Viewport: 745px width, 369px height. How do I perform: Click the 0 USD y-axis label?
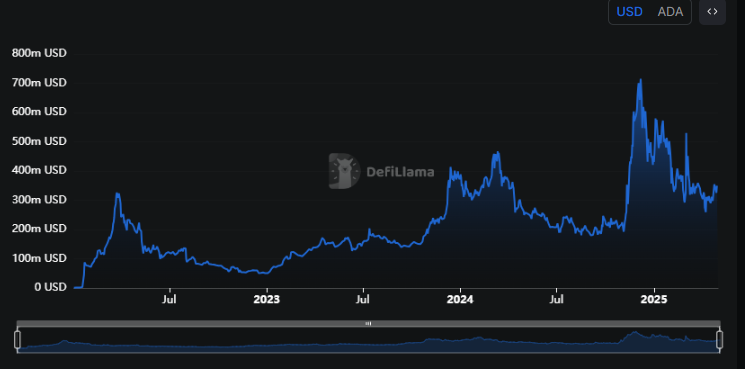[x=50, y=287]
